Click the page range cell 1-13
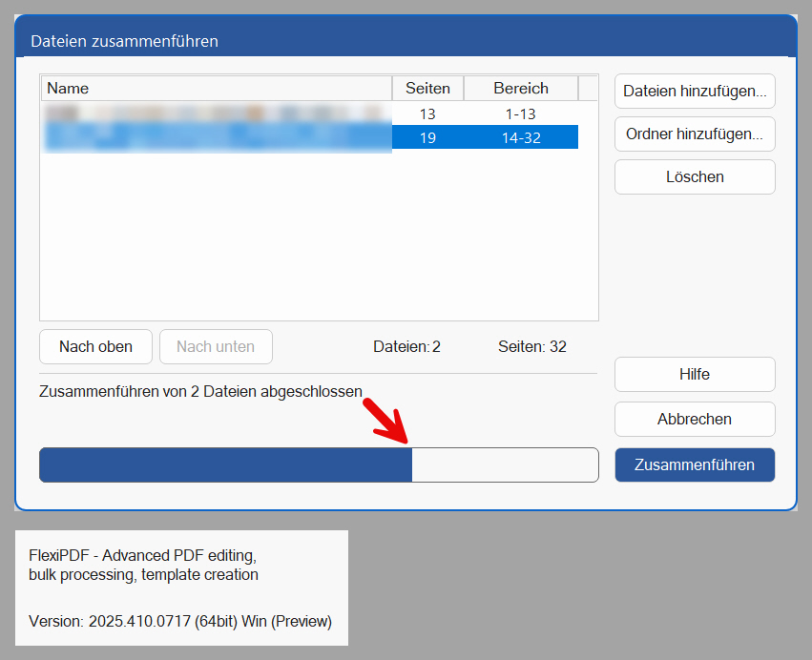The image size is (812, 660). pos(520,113)
